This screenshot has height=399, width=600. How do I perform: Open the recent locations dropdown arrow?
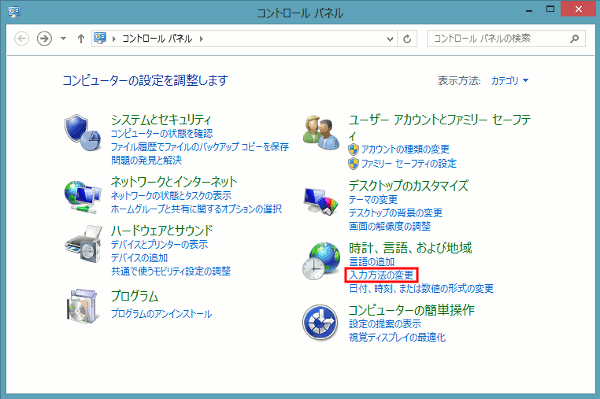(x=63, y=39)
